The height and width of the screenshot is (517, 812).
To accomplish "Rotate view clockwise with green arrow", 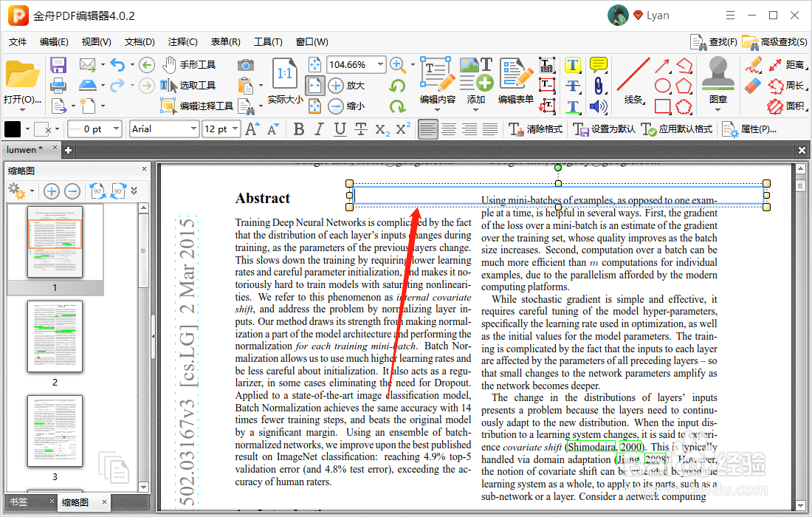I will pos(397,106).
